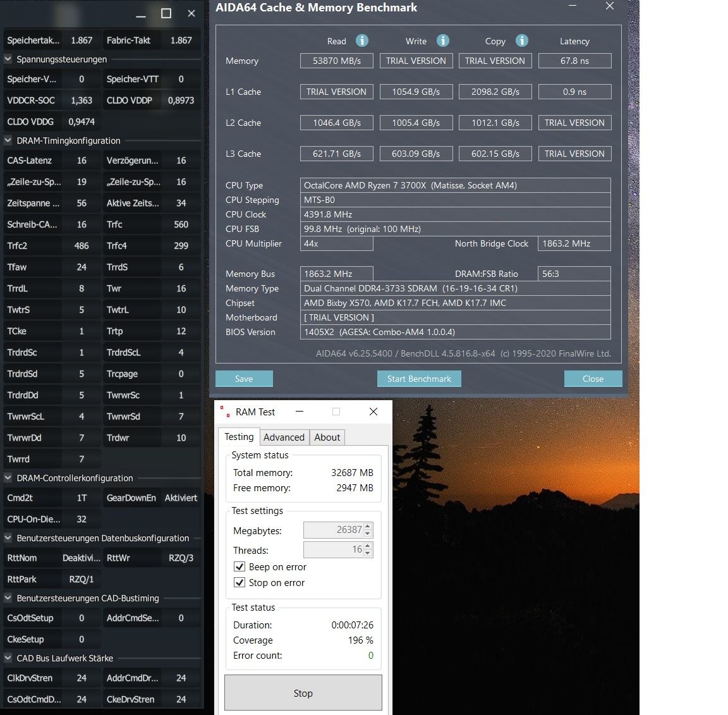Click the info icon beside Write
Screen dimensions: 728x715
[442, 41]
